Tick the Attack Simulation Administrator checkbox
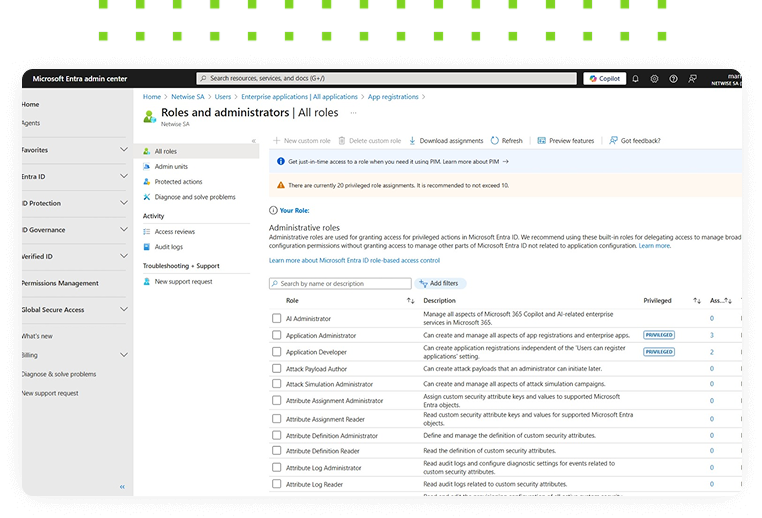This screenshot has height=518, width=762. click(277, 383)
